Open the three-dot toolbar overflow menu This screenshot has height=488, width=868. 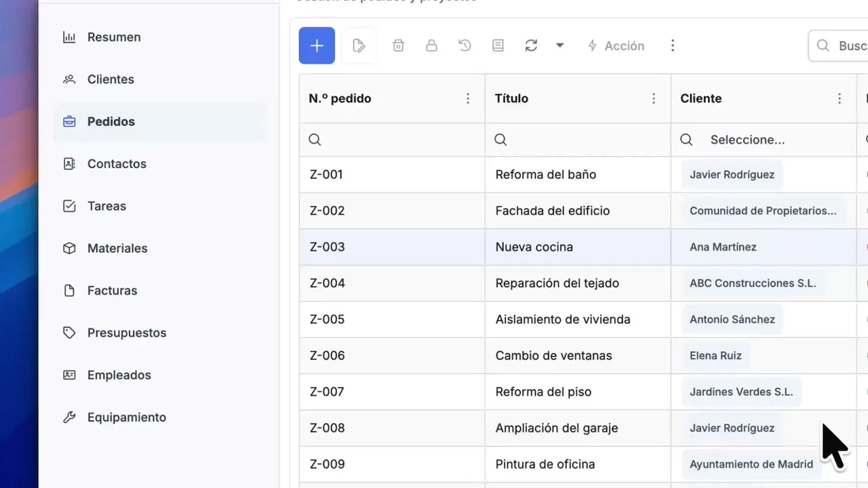pyautogui.click(x=673, y=45)
